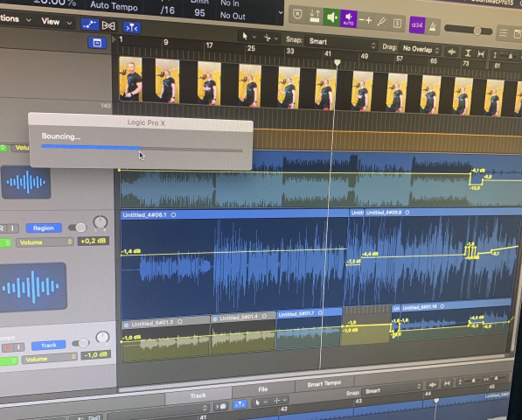Click the purple AUTO speaker button

[349, 18]
